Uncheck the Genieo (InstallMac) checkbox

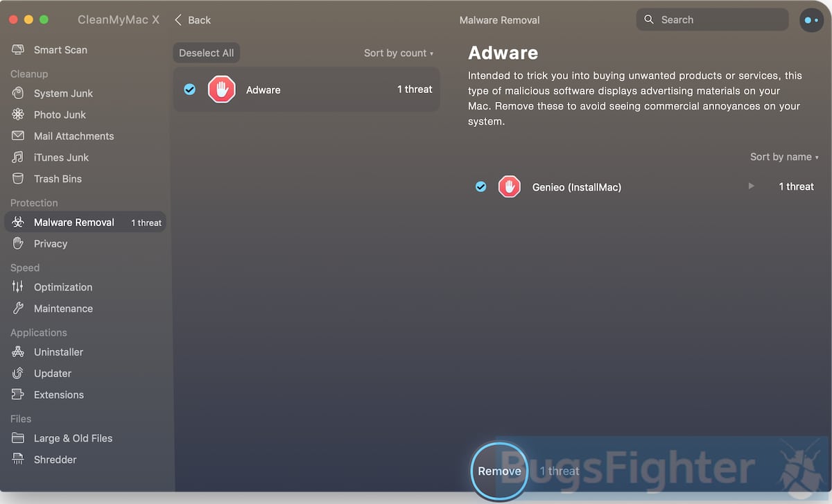point(480,186)
